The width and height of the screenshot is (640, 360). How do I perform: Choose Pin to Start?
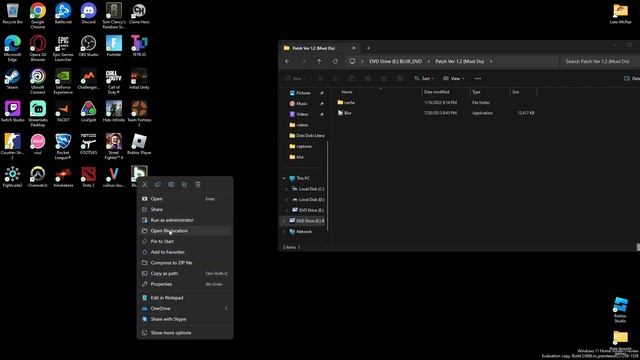coord(185,241)
